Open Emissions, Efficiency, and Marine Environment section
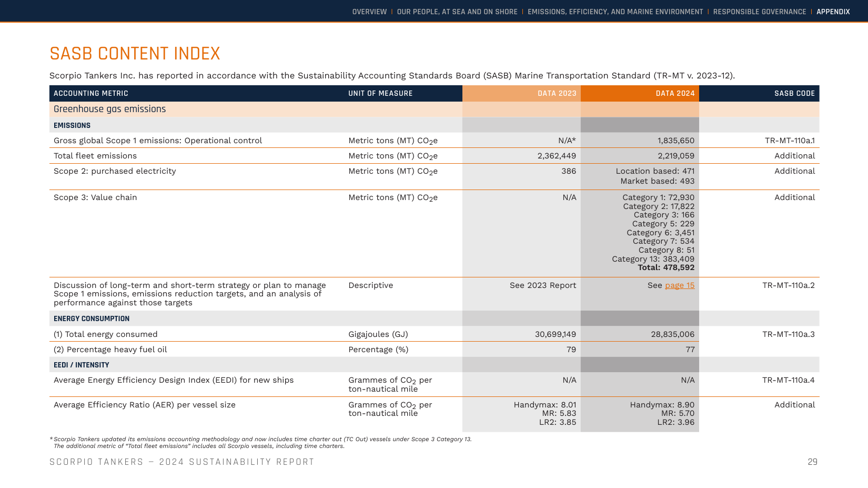 (x=615, y=12)
